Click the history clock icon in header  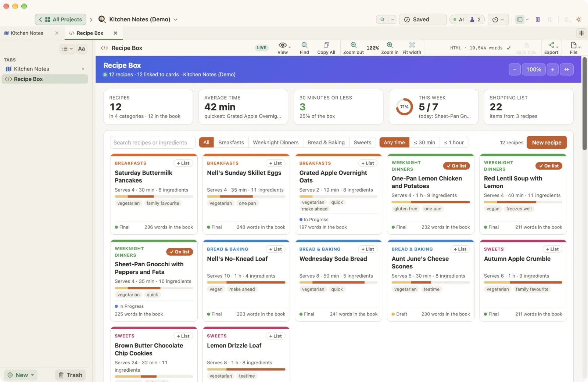pos(495,19)
